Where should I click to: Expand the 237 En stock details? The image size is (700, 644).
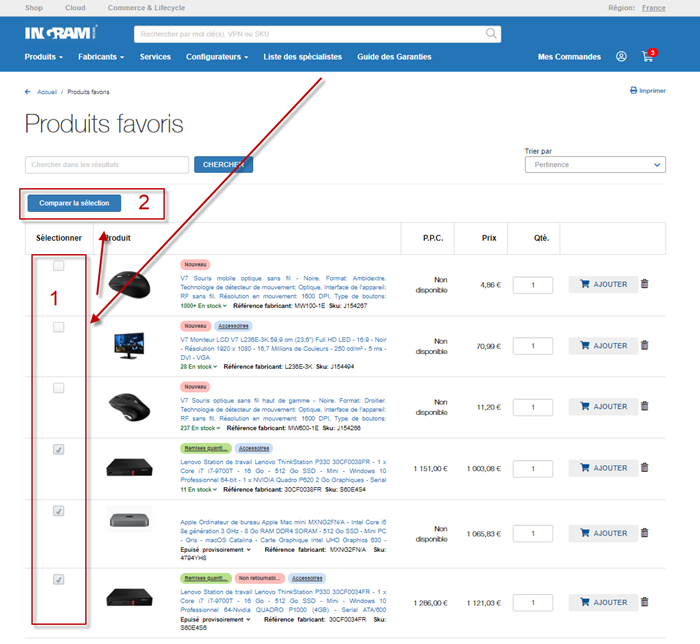point(200,428)
